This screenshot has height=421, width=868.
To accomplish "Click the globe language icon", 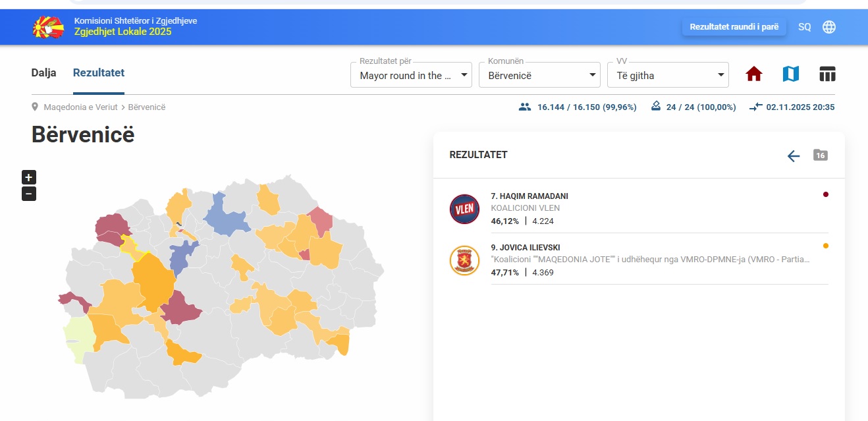I will point(829,27).
